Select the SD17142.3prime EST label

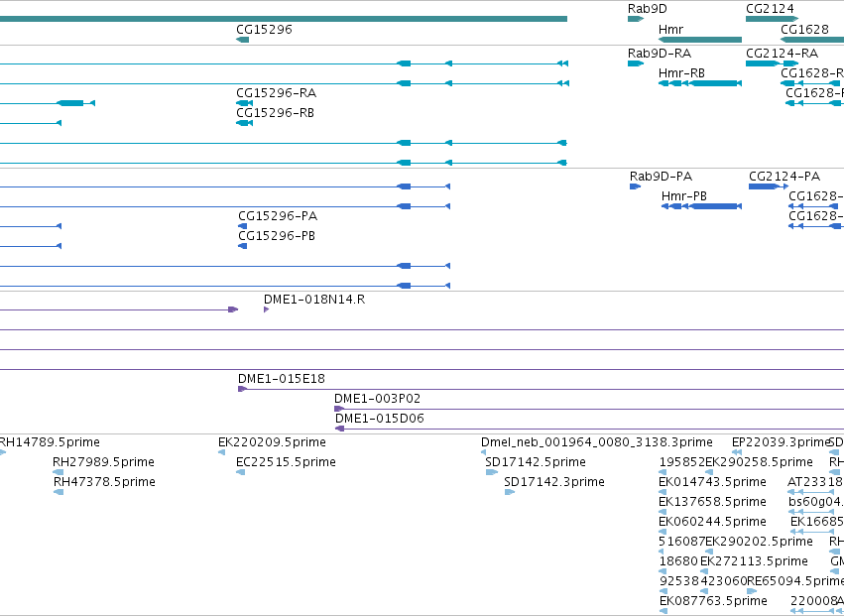[553, 481]
